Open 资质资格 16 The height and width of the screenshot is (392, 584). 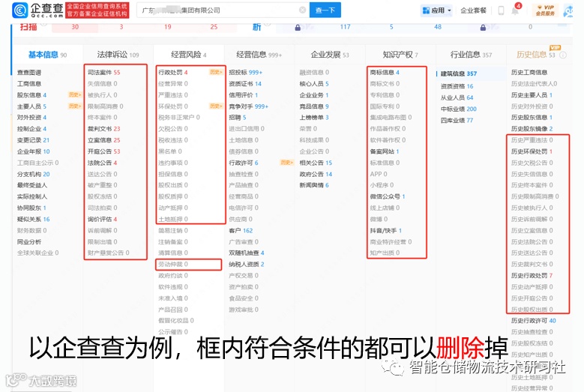457,86
